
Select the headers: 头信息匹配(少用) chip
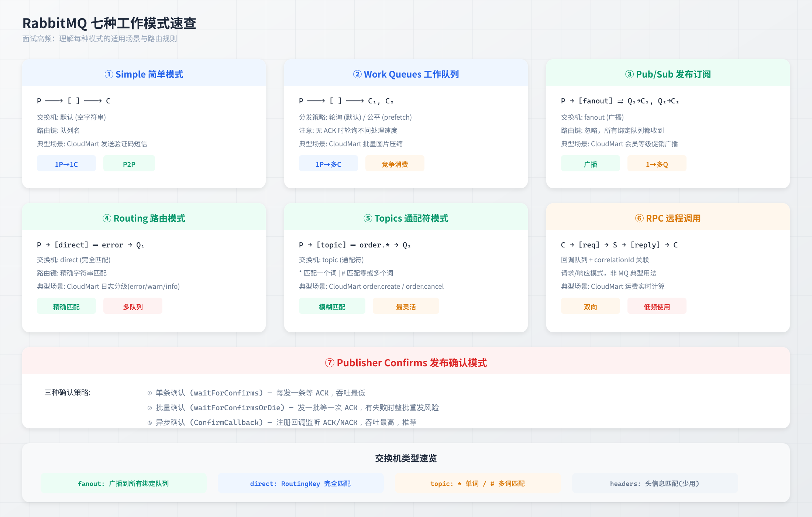click(x=655, y=483)
